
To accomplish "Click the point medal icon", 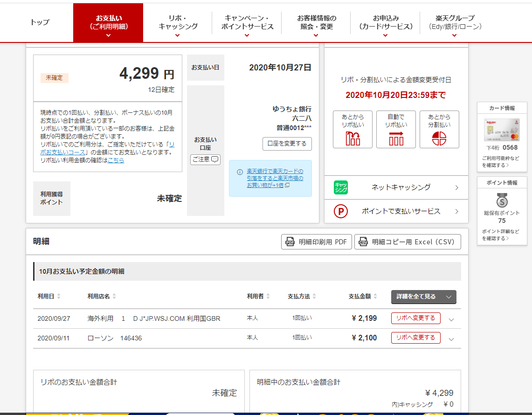I will click(x=502, y=200).
